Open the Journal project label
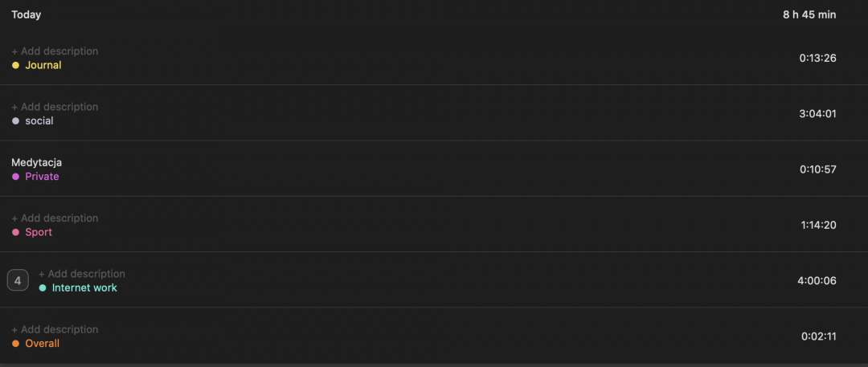 [43, 65]
